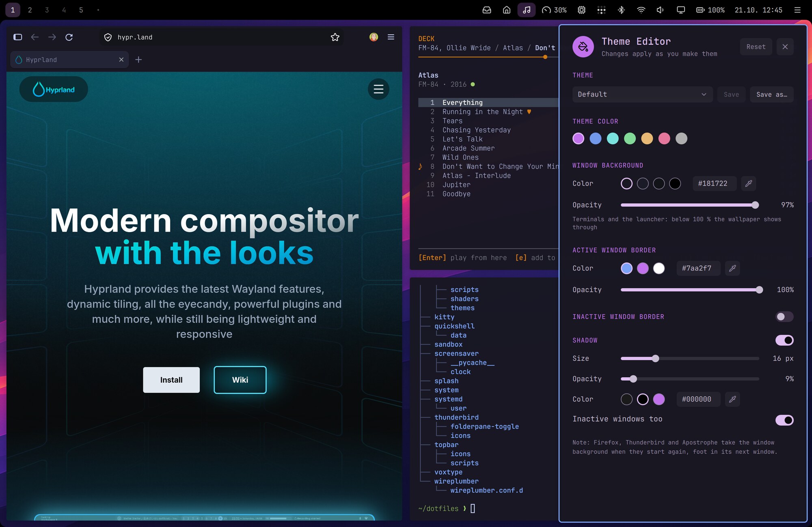Close the Hyprland browser tab
812x527 pixels.
(121, 60)
